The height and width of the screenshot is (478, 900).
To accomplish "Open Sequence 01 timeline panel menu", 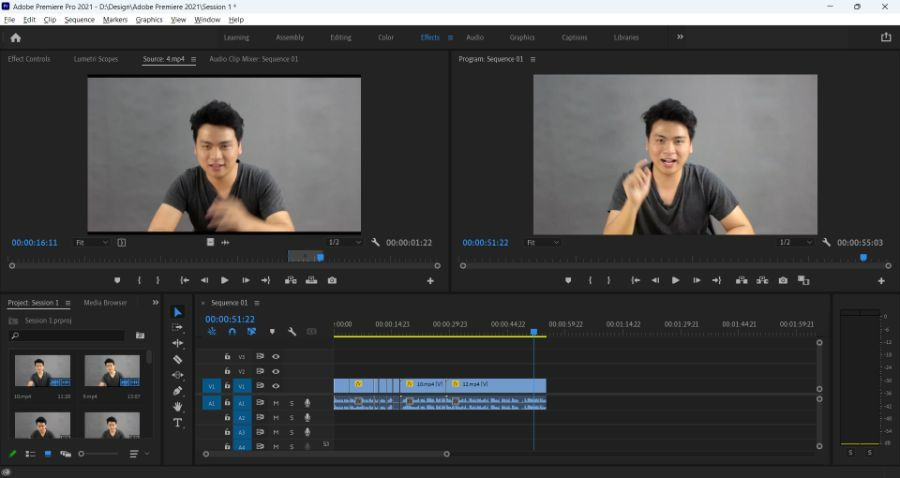I will (x=257, y=303).
